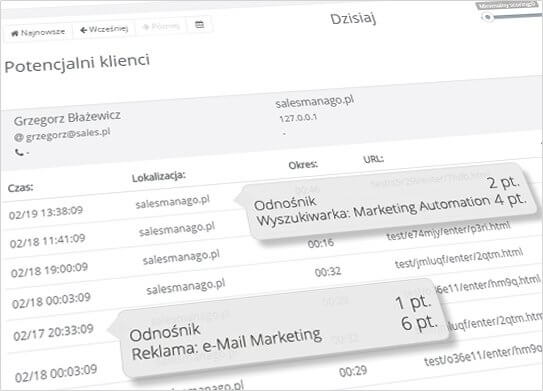Select the phone icon under the contact email

[19, 152]
